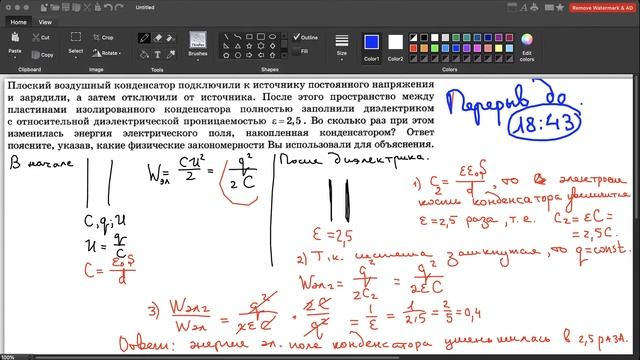Select the Eraser tool
Screen dimensions: 640x360
tap(158, 38)
